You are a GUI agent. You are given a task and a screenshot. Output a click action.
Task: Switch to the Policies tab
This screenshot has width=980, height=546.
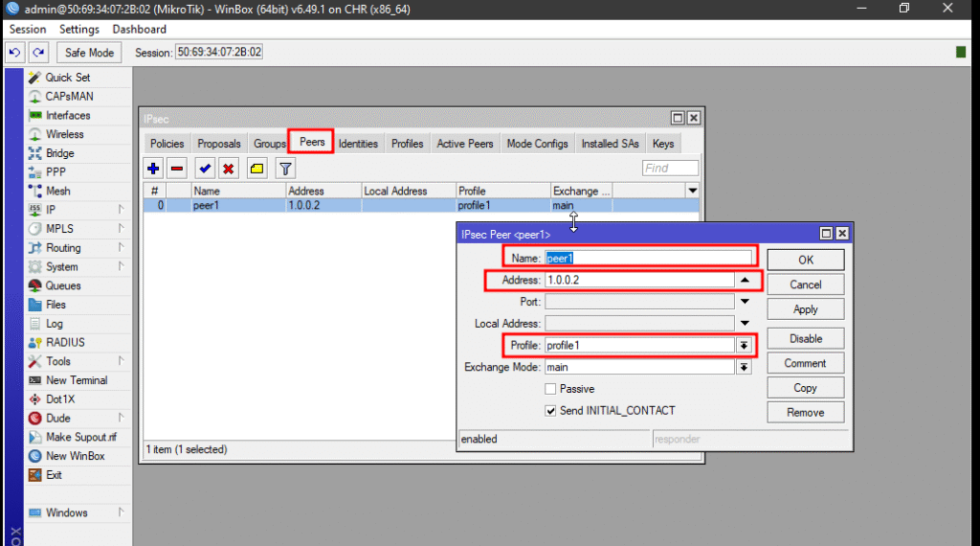pyautogui.click(x=167, y=144)
